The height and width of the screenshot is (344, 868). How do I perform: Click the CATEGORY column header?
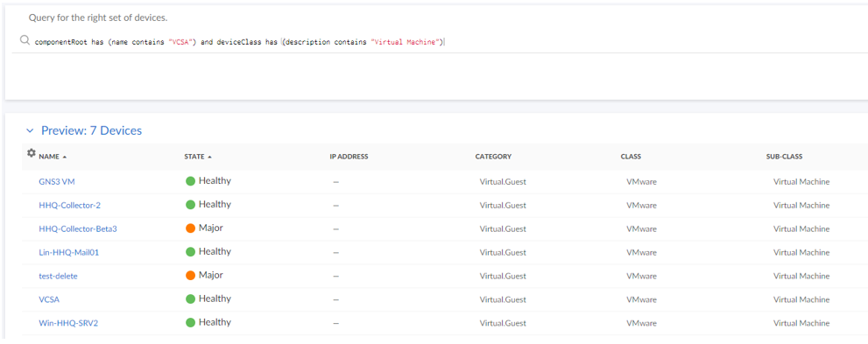tap(493, 157)
